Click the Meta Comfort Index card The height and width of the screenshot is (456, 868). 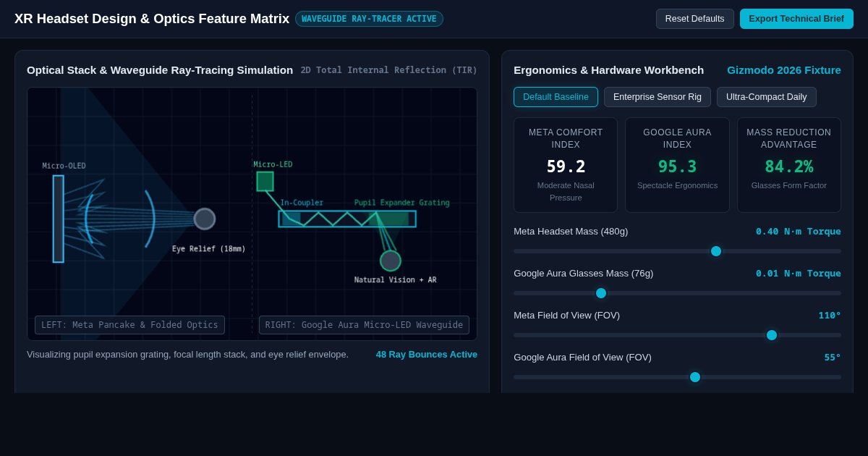pos(566,165)
